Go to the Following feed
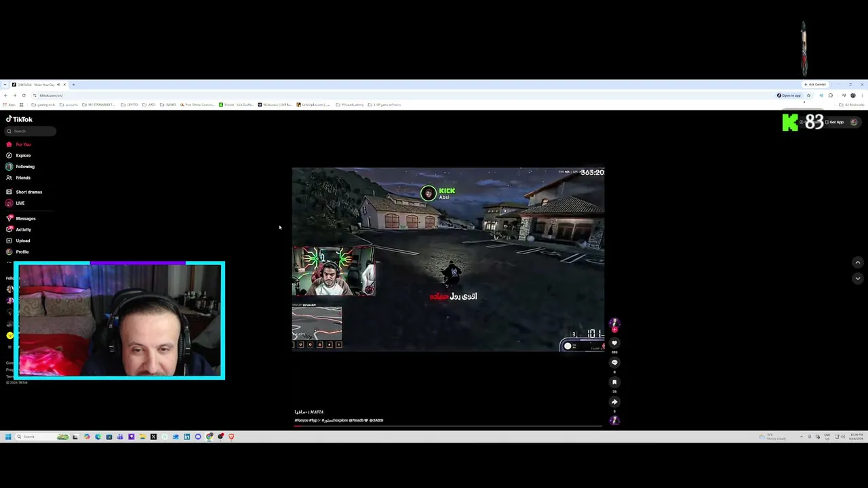The image size is (868, 488). [20, 167]
